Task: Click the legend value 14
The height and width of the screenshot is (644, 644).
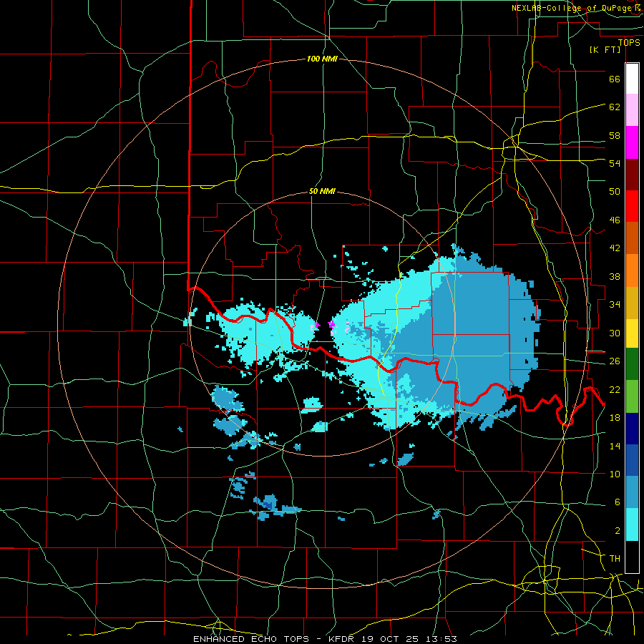Action: click(615, 446)
